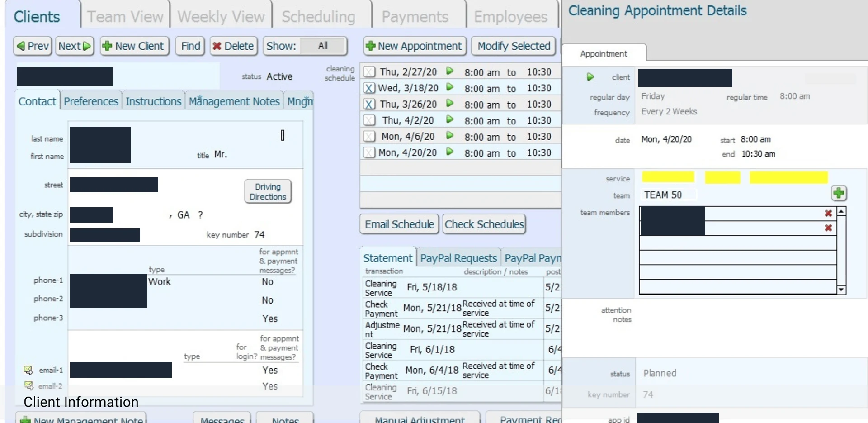The image size is (868, 423).
Task: Toggle checkbox for Thu, 2/27/20 appointment
Action: click(369, 72)
